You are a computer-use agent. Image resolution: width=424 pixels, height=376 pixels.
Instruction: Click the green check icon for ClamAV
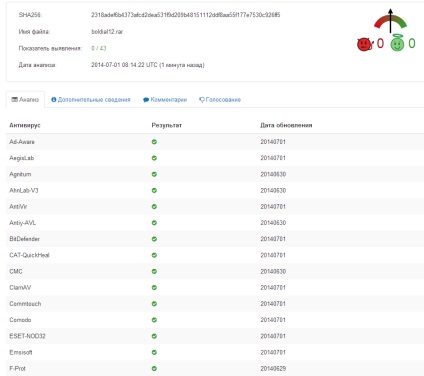click(x=154, y=287)
